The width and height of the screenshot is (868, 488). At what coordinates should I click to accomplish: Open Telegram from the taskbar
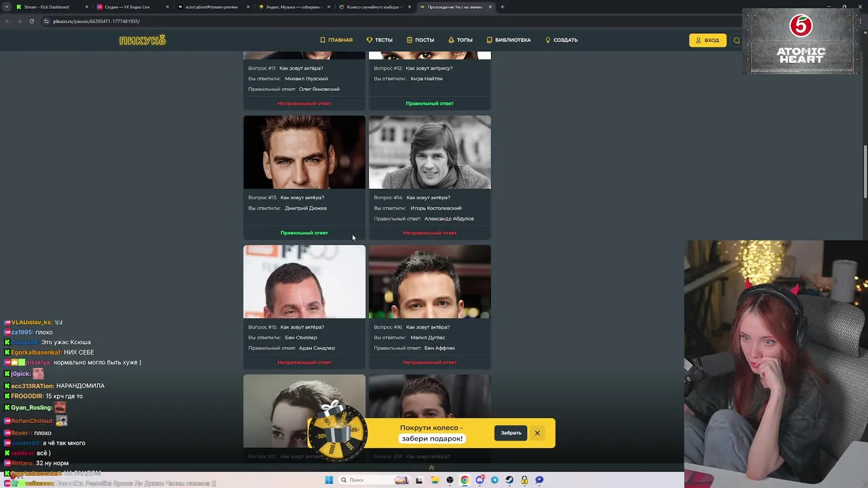tap(494, 480)
